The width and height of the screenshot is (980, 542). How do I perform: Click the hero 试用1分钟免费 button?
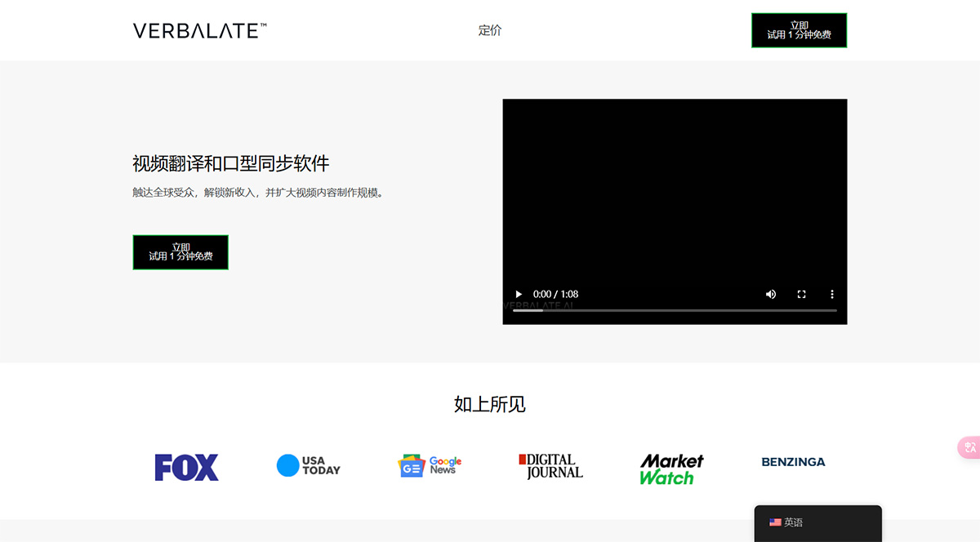[180, 252]
